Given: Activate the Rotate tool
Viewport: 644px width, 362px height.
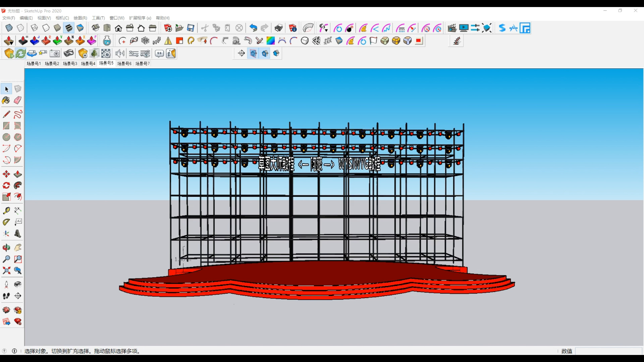Looking at the screenshot, I should click(x=6, y=185).
